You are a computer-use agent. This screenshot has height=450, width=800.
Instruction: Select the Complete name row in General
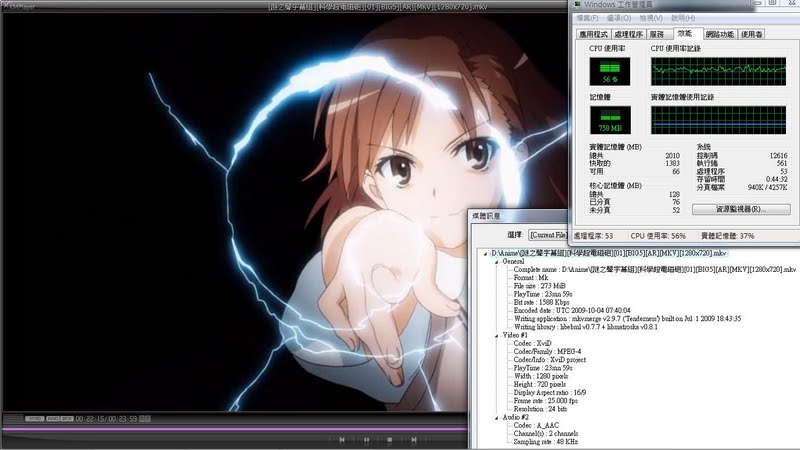pos(655,269)
